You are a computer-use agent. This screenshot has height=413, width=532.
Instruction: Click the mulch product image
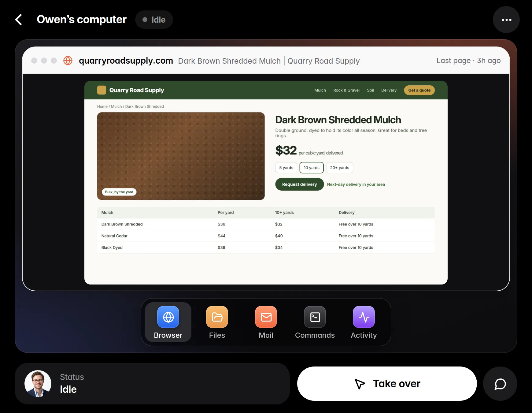(181, 156)
